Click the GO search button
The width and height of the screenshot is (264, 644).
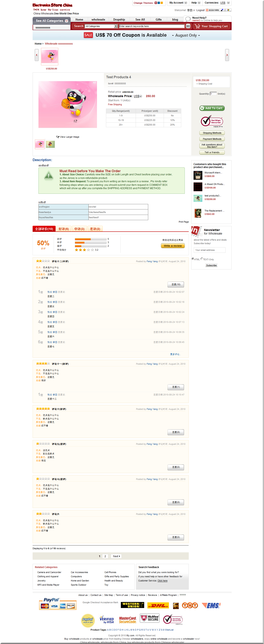coord(188,26)
